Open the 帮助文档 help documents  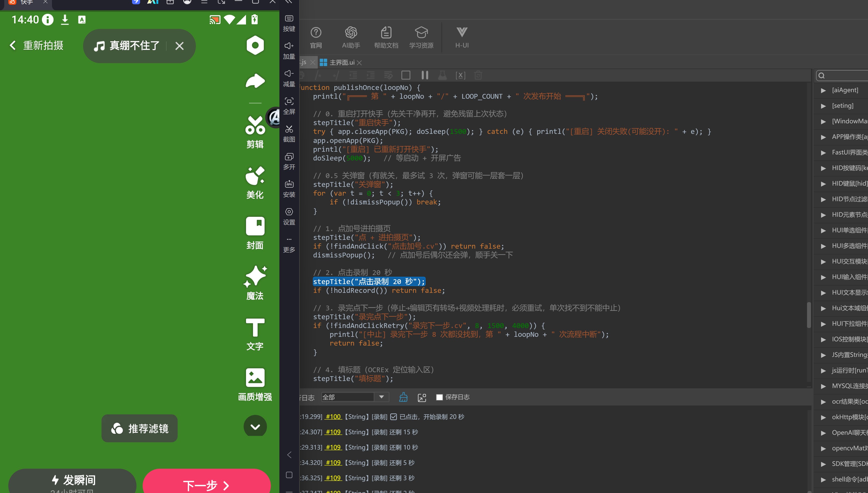click(x=386, y=37)
